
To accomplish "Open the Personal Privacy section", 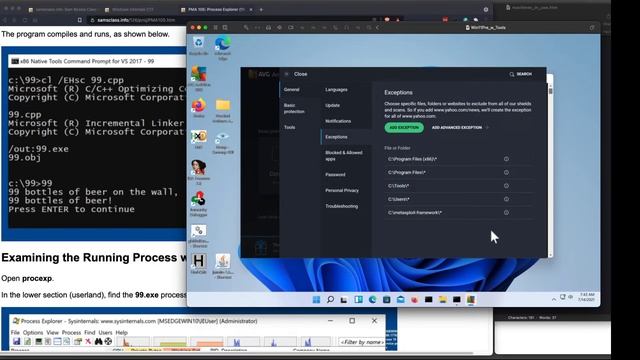I will click(342, 190).
